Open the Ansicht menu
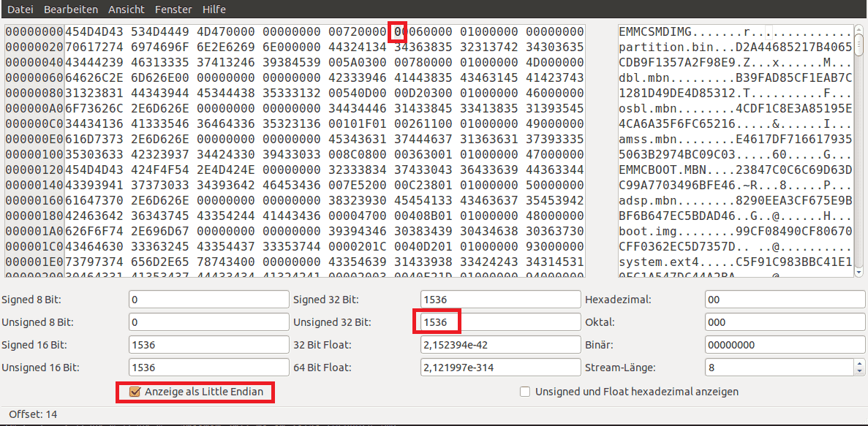Screen dimensions: 868x426 (126, 9)
